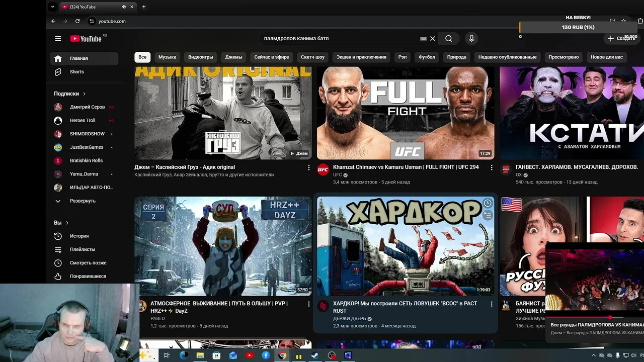
Task: Open Microsoft Edge from the taskbar
Action: click(184, 355)
